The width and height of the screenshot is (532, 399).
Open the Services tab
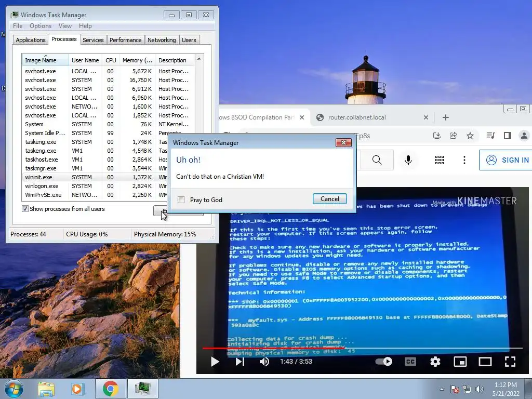[x=93, y=40]
